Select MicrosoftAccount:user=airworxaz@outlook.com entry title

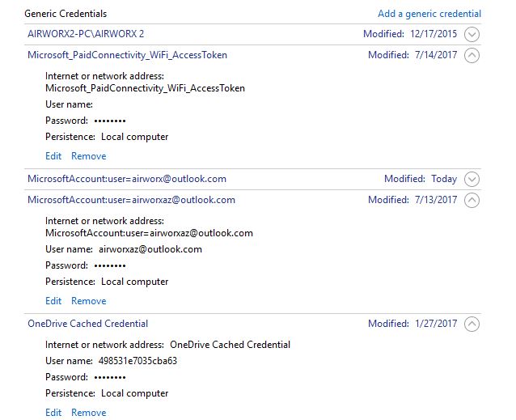[x=131, y=200]
